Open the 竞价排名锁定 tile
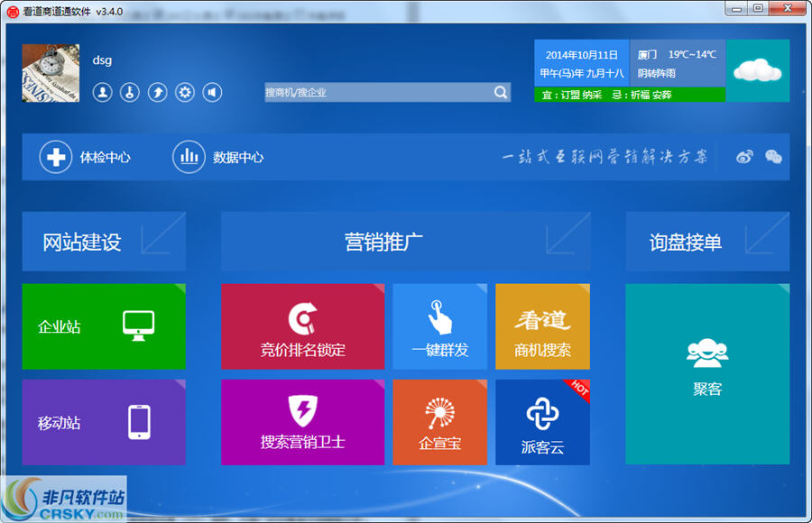The height and width of the screenshot is (523, 812). (303, 326)
